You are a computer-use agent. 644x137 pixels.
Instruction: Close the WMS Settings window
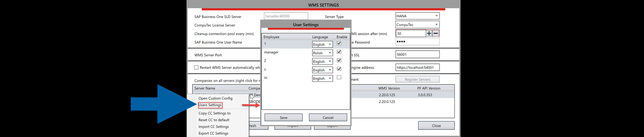436,126
